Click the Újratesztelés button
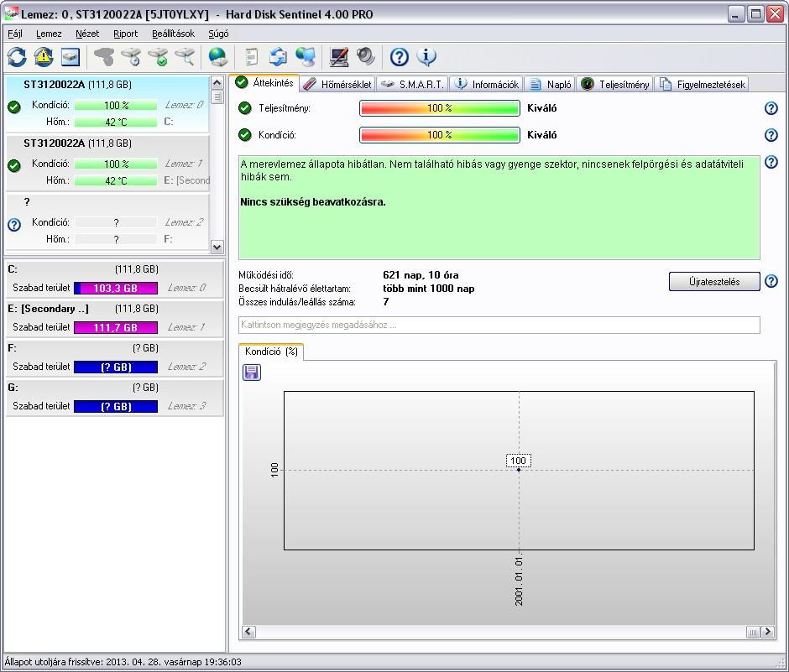This screenshot has width=789, height=672. (x=714, y=282)
